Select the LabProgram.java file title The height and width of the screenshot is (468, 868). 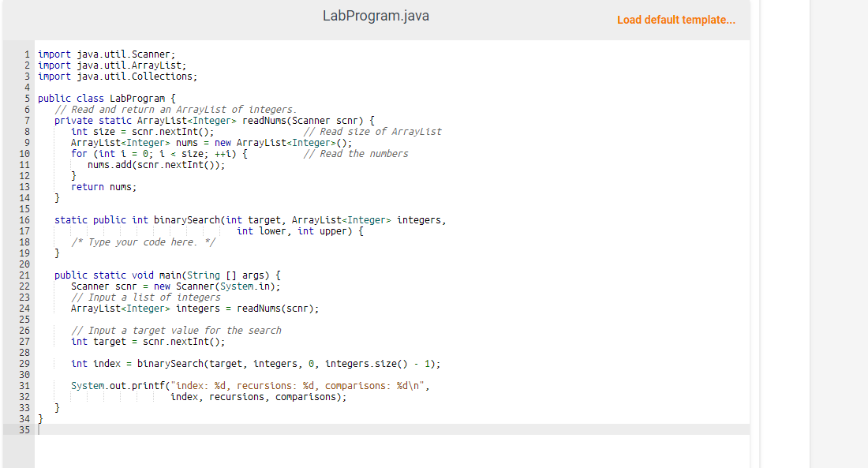(x=376, y=15)
